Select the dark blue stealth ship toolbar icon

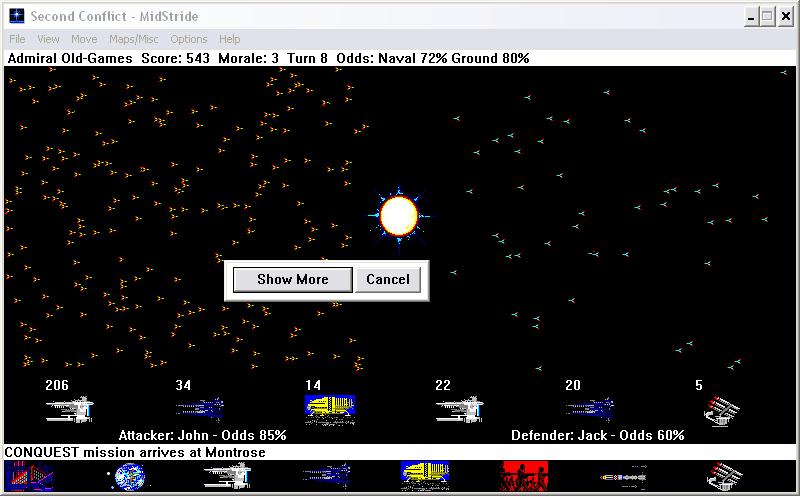[326, 475]
